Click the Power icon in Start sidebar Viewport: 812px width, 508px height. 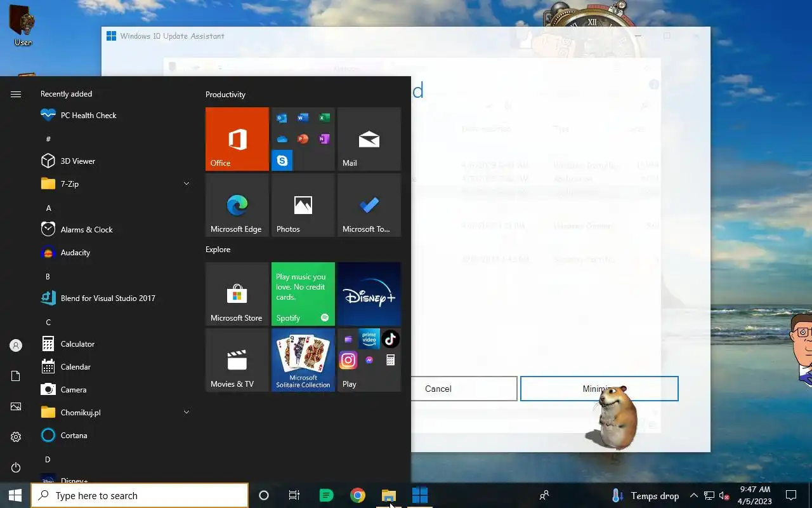[16, 467]
